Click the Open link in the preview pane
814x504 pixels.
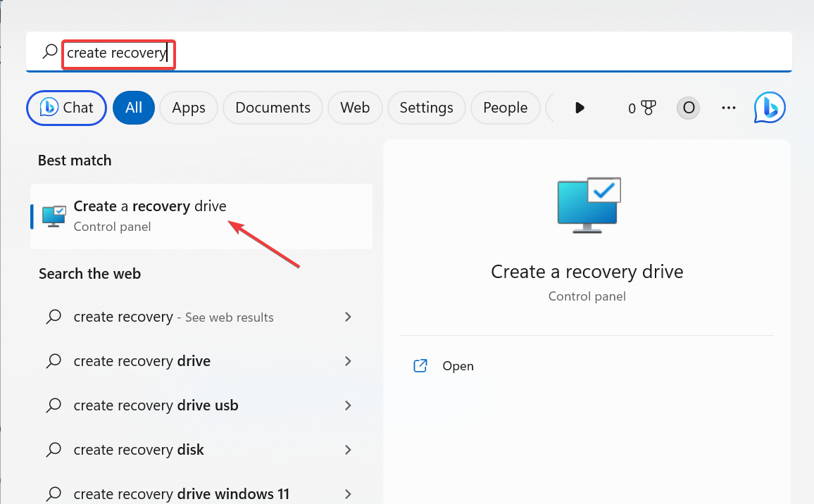tap(458, 365)
